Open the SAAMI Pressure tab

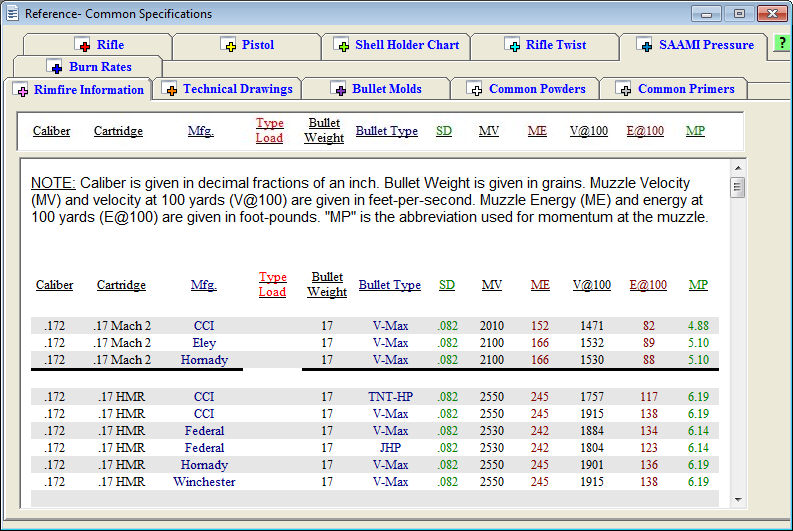coord(694,45)
